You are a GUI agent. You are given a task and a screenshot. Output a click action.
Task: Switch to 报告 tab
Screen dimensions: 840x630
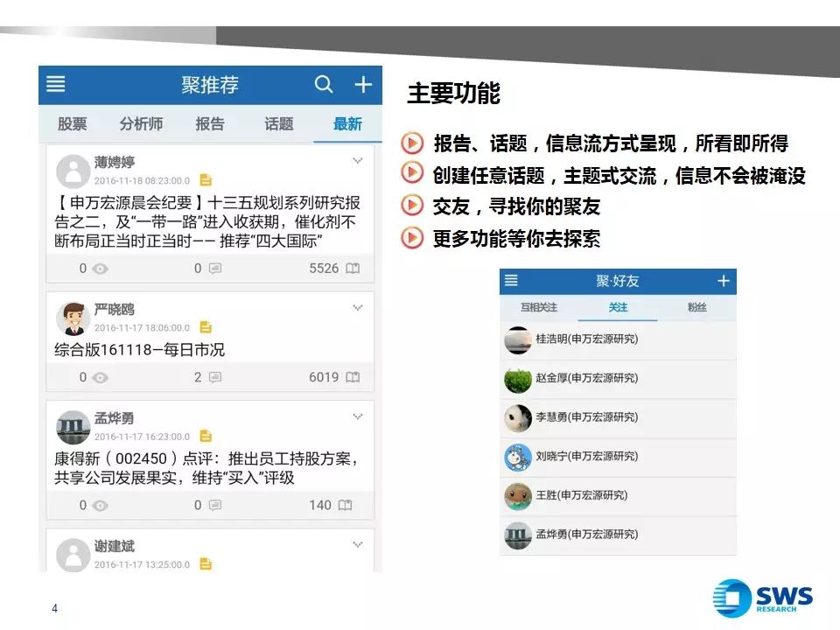click(210, 123)
